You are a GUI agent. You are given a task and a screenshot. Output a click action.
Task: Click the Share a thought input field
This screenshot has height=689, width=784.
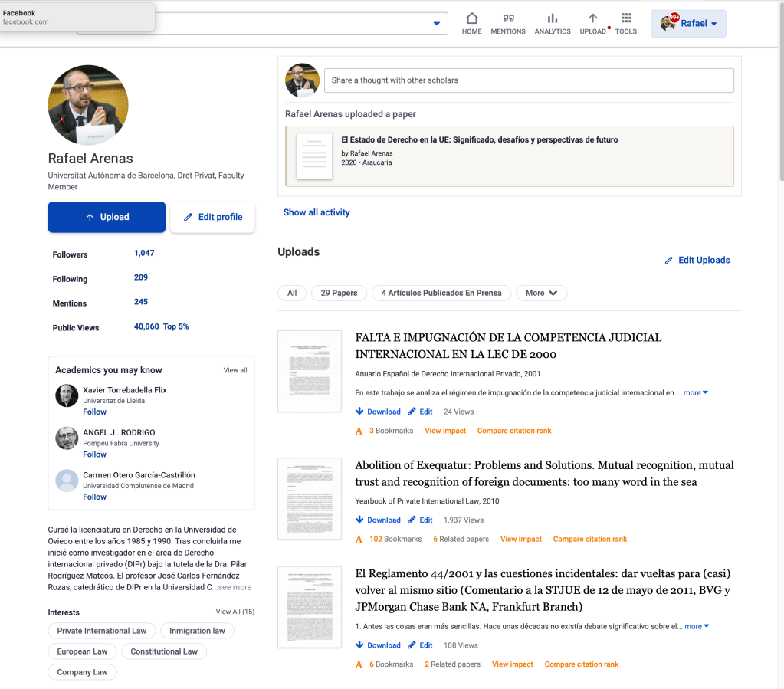[528, 80]
